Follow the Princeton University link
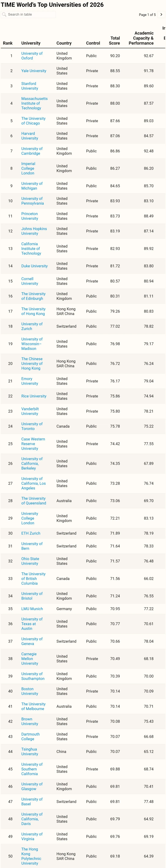 pos(29,216)
